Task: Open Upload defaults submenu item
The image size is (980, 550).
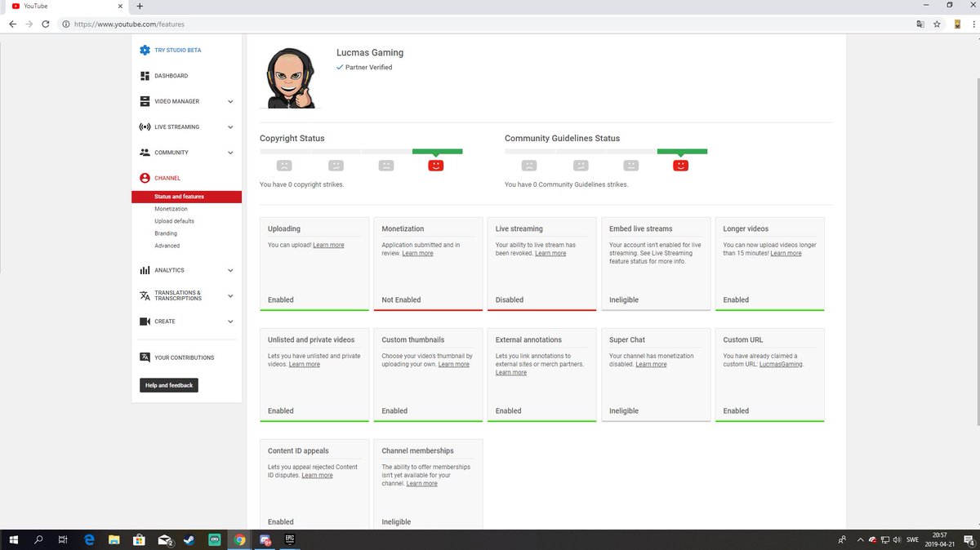Action: tap(174, 221)
